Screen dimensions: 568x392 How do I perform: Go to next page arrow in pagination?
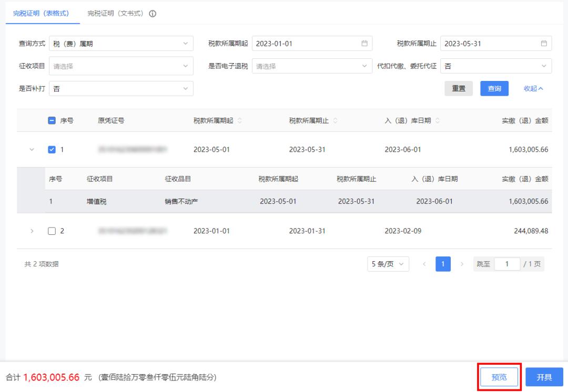pyautogui.click(x=462, y=264)
